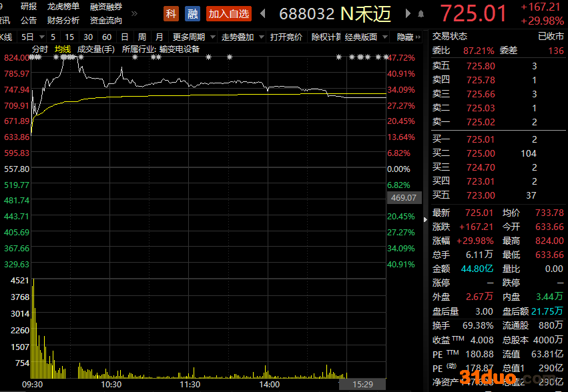The image size is (568, 392).
Task: Toggle the 成交量(手) volume display
Action: point(96,49)
